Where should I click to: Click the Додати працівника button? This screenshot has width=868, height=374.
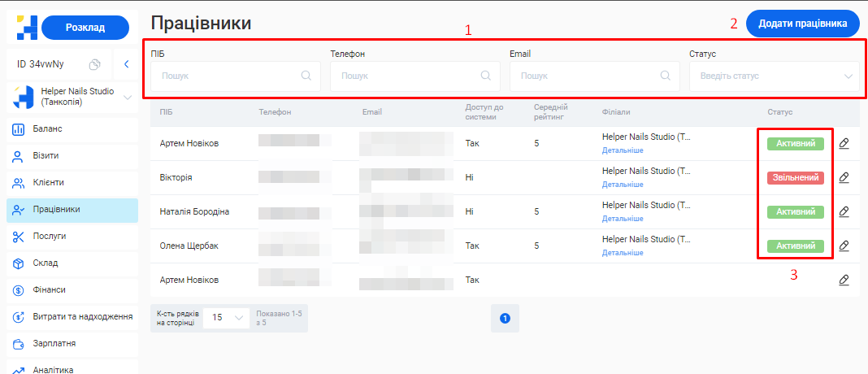802,24
